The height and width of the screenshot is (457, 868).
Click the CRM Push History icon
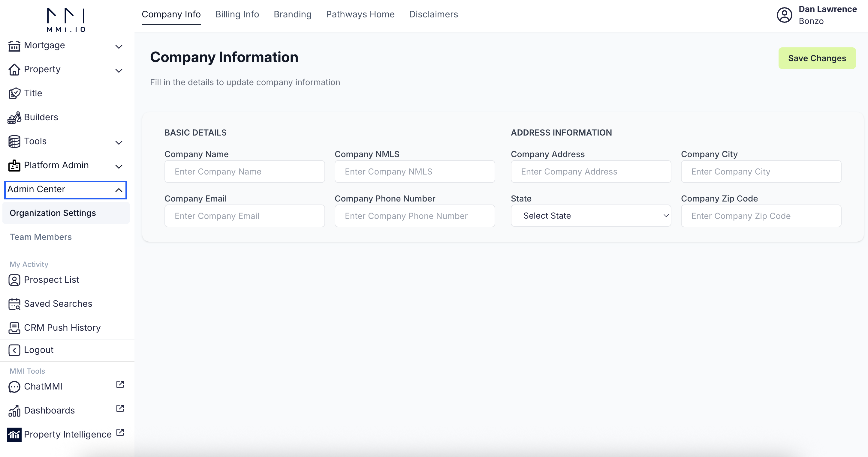(14, 328)
